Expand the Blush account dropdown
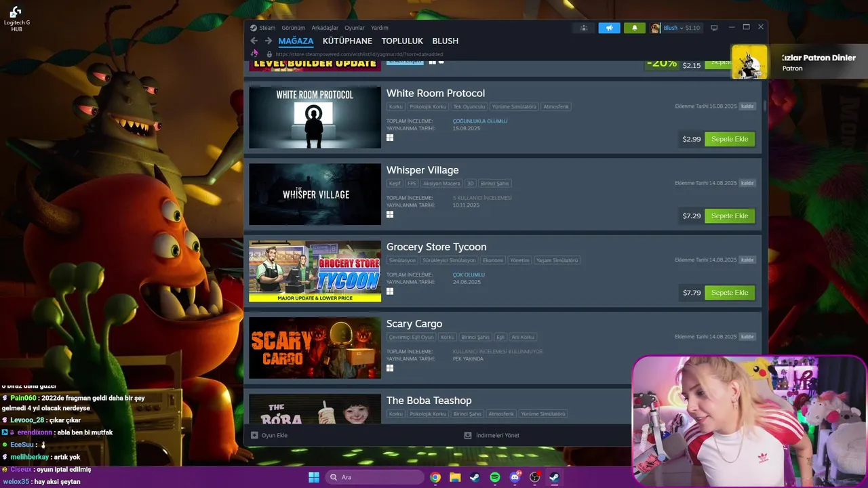 coord(682,28)
